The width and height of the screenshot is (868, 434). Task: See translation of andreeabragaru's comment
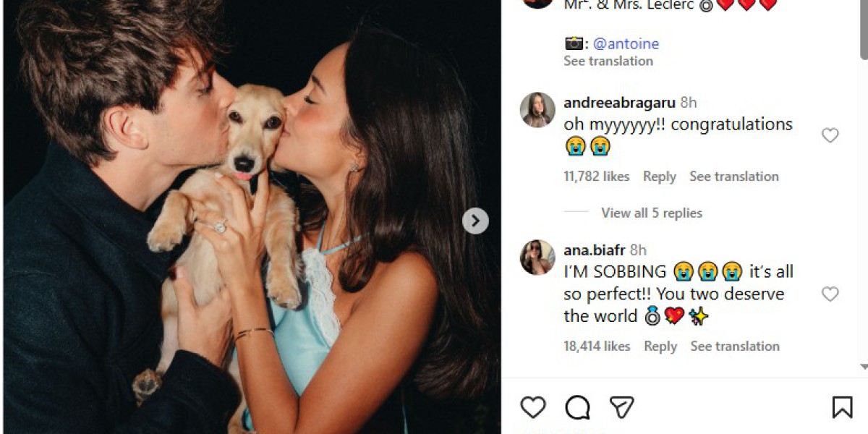click(733, 176)
